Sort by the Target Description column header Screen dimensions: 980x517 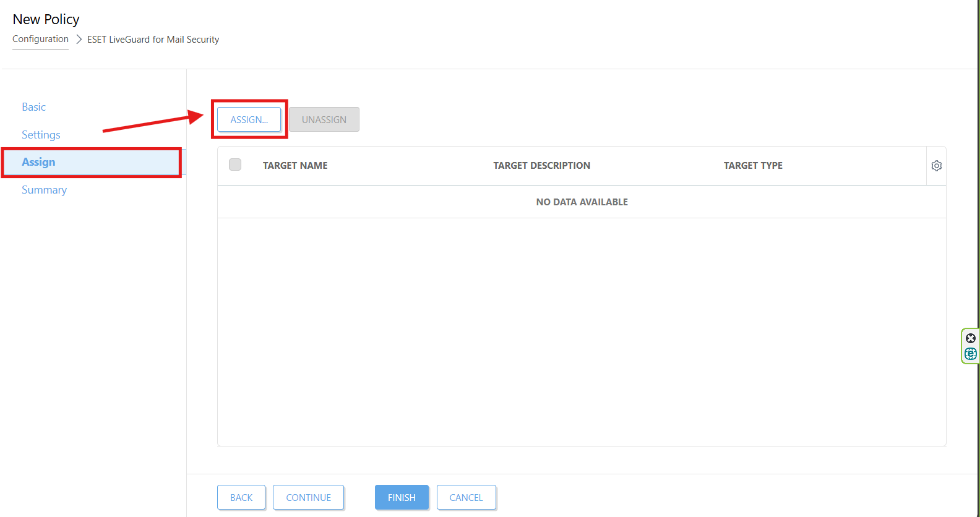541,166
